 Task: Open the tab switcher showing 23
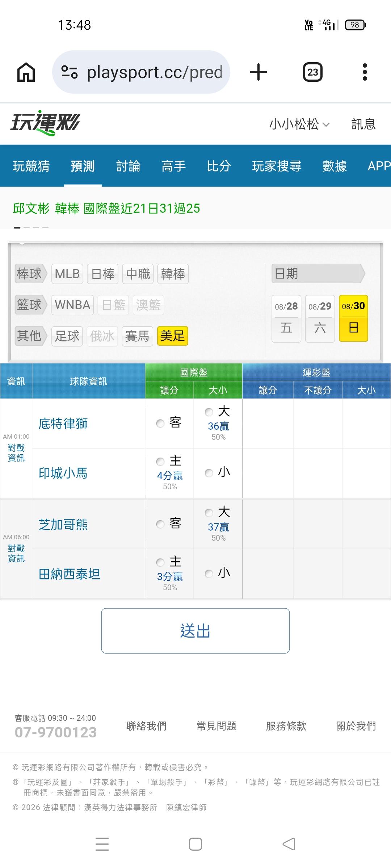[x=312, y=72]
